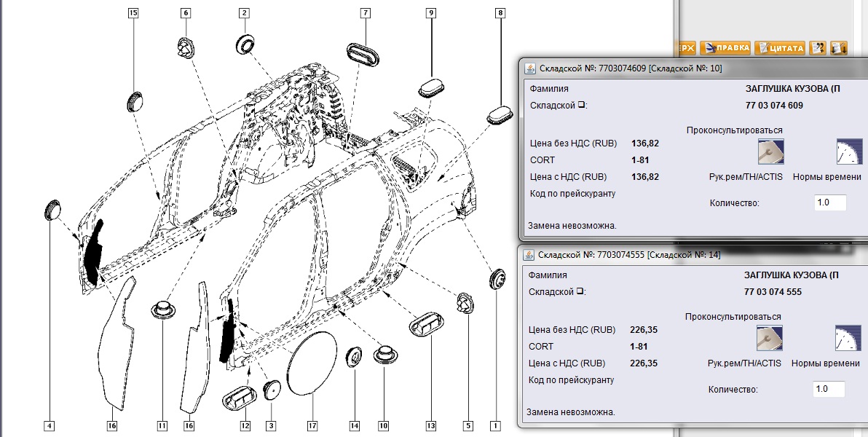Select part callout number 7 in the diagram
The width and height of the screenshot is (868, 437).
tap(366, 13)
